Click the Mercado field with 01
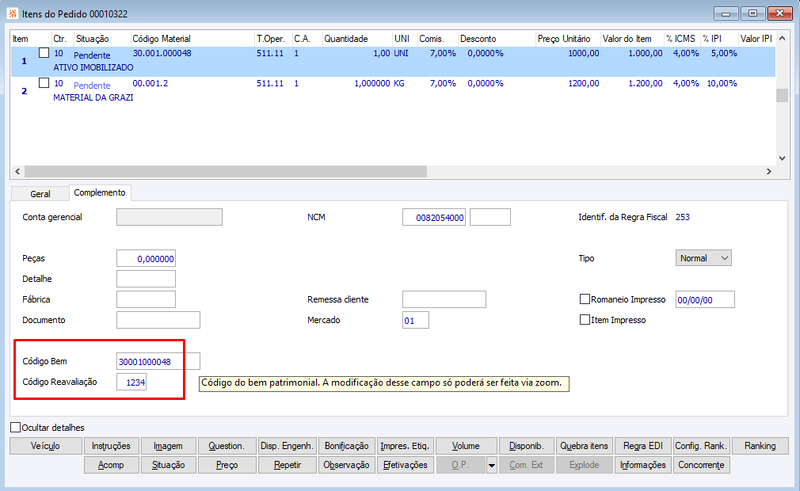The image size is (800, 491). [x=415, y=320]
